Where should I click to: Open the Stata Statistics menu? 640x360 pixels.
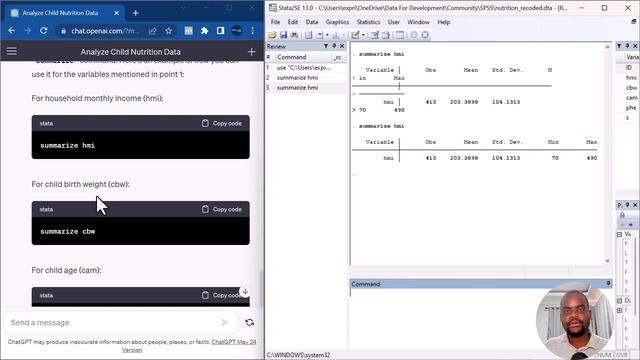(368, 22)
